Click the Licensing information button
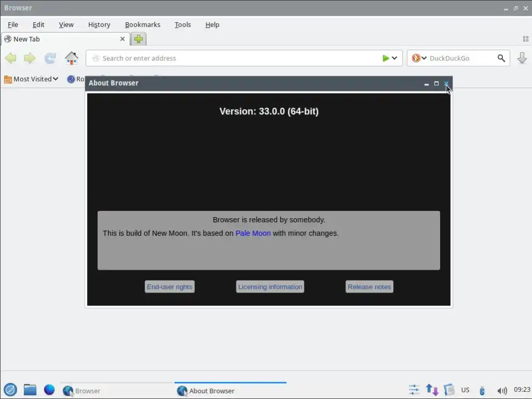 pyautogui.click(x=270, y=287)
